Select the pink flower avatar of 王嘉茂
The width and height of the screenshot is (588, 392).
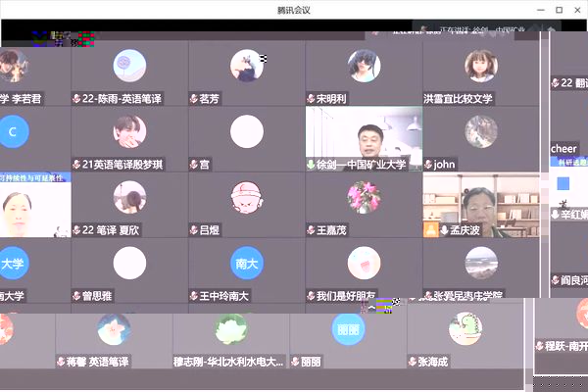click(x=364, y=197)
